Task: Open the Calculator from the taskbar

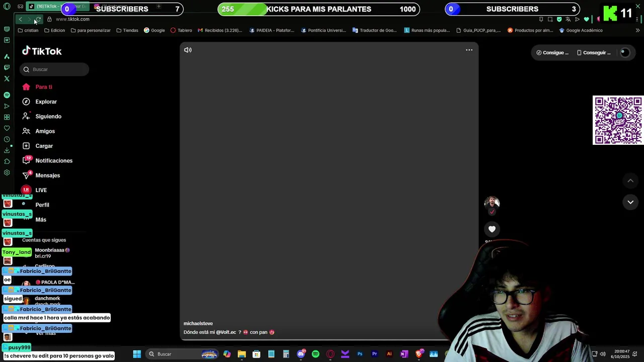Action: 286,354
